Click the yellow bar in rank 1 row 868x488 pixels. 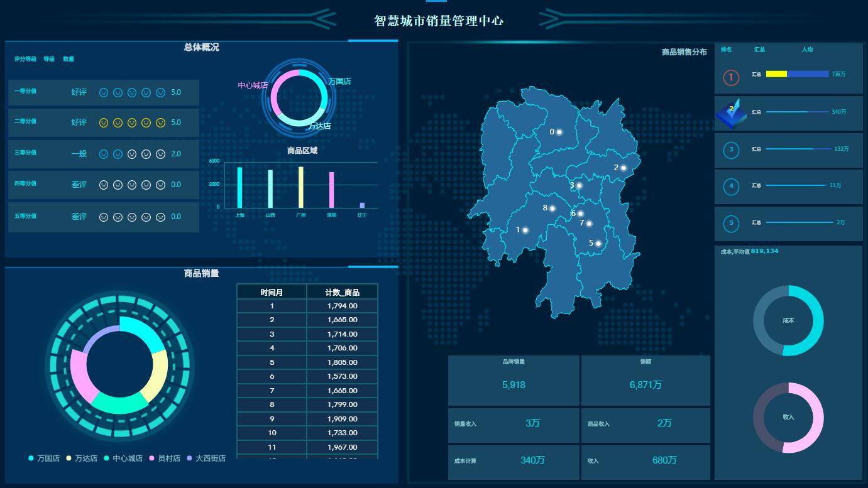tap(776, 74)
